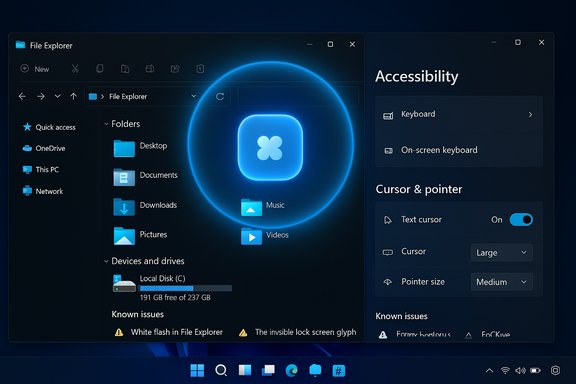Click the Accessibility heading
Image resolution: width=576 pixels, height=384 pixels.
tap(417, 77)
